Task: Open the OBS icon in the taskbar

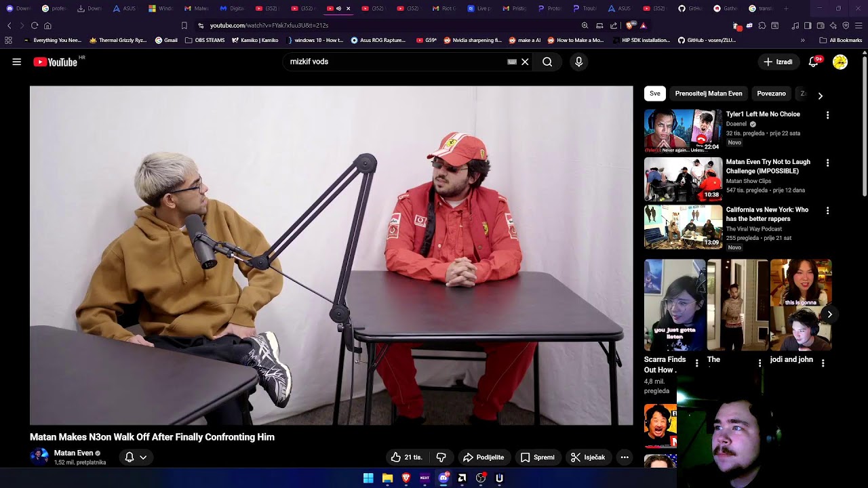Action: (x=481, y=478)
